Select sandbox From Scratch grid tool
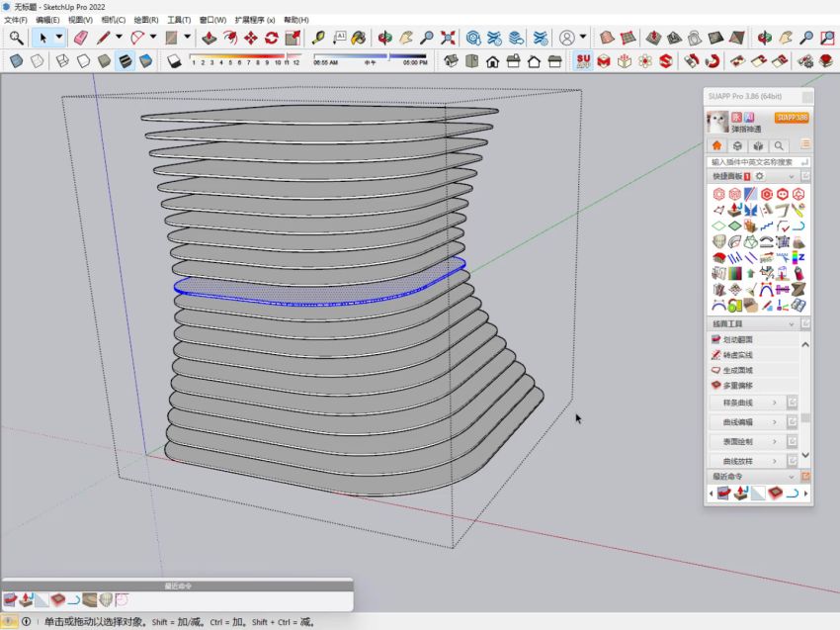The image size is (840, 630). (628, 38)
